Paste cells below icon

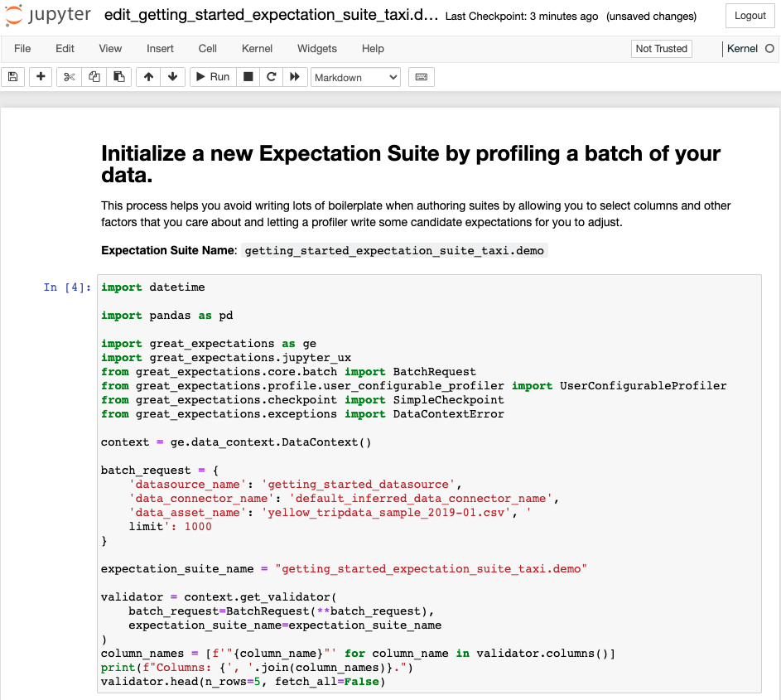tap(119, 77)
